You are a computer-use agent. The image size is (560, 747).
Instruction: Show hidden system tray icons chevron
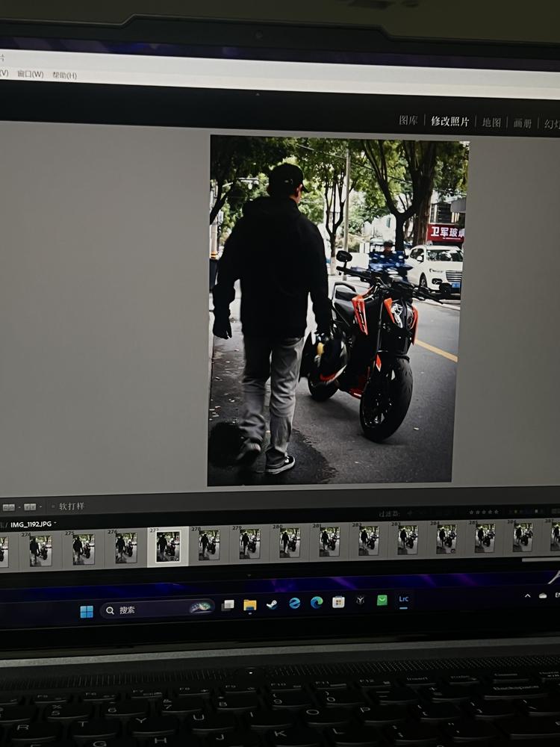click(527, 596)
